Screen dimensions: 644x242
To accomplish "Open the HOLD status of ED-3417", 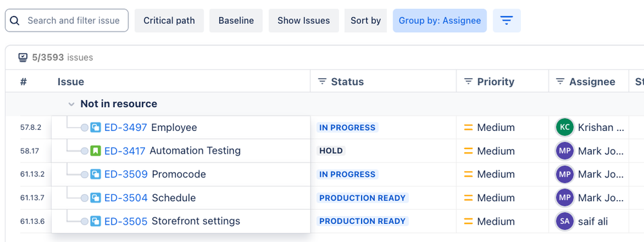I will tap(331, 151).
